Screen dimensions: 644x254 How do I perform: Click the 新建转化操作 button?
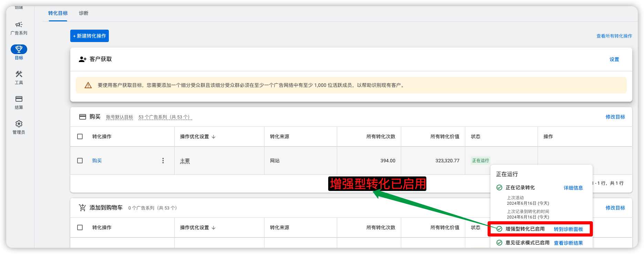(x=90, y=36)
